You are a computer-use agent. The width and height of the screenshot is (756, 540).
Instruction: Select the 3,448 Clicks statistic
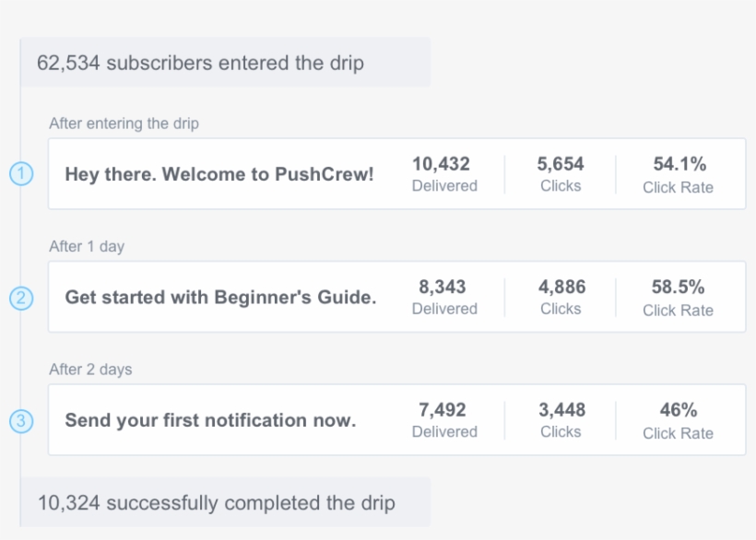tap(561, 420)
